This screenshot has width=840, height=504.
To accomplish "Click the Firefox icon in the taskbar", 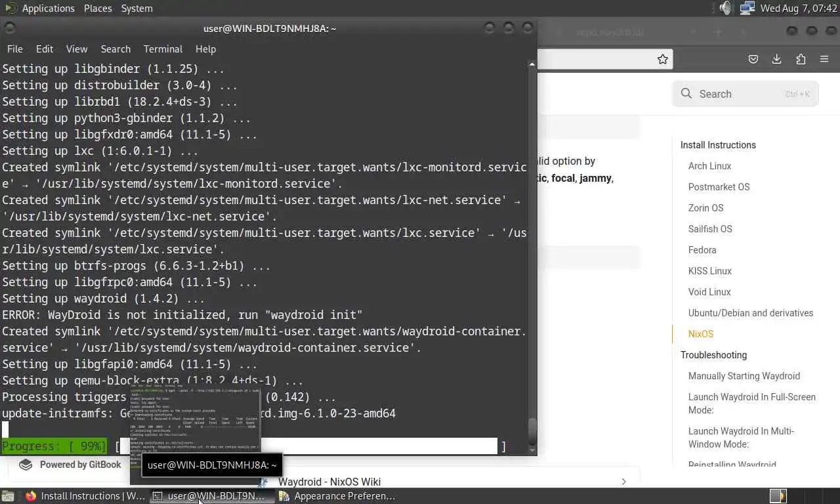I will click(31, 496).
